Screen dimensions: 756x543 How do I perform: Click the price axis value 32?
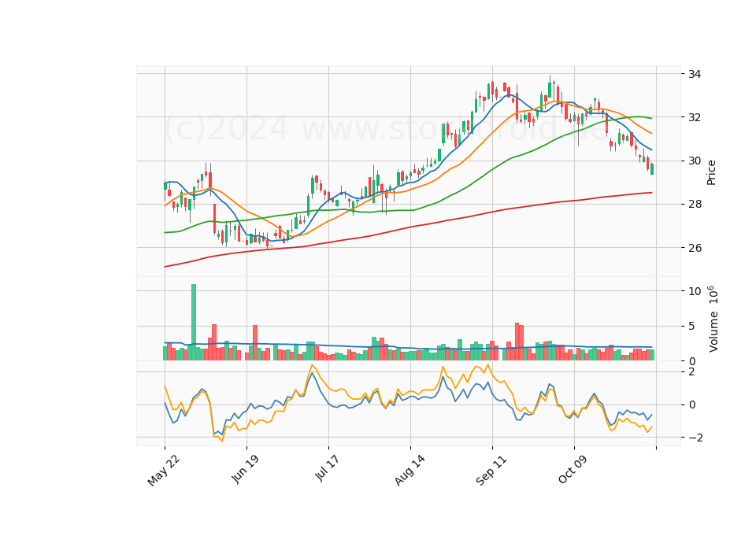pyautogui.click(x=695, y=117)
